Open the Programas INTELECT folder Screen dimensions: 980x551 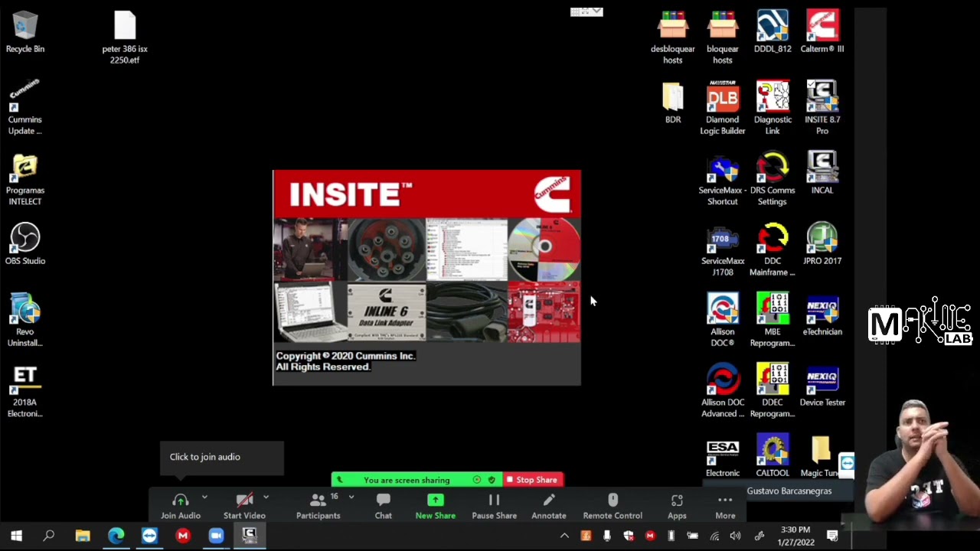25,180
